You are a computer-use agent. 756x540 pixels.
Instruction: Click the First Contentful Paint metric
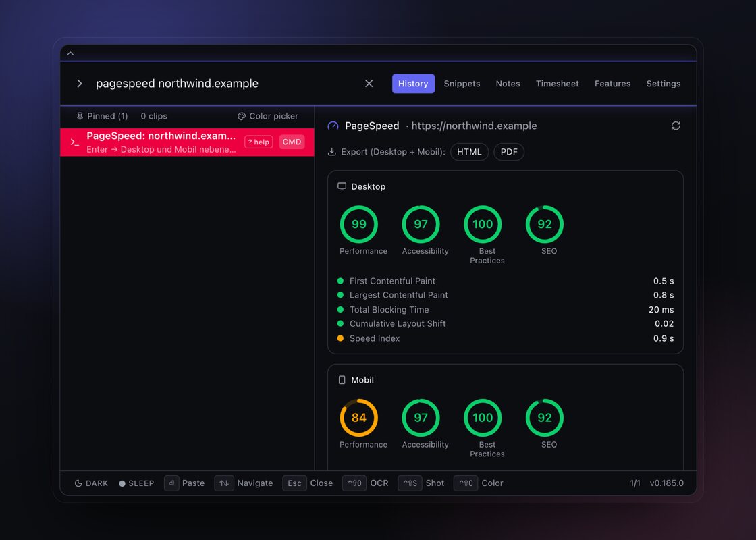[506, 281]
